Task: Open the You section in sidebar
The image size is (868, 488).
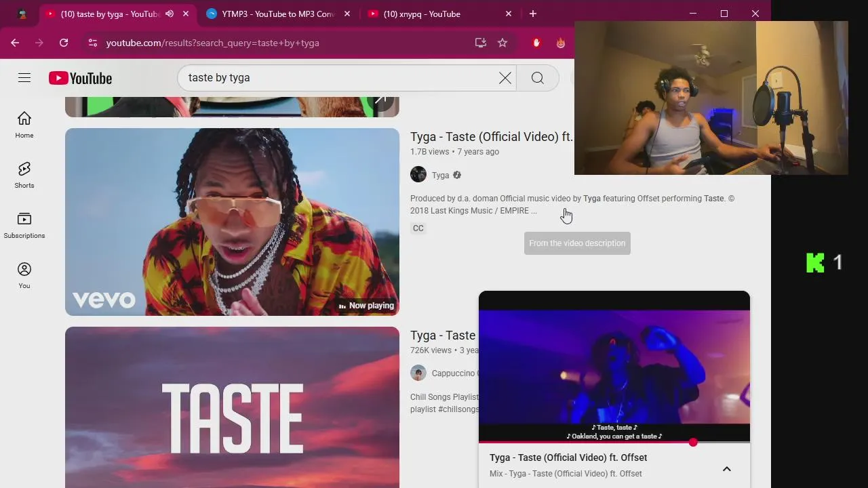Action: pos(24,276)
